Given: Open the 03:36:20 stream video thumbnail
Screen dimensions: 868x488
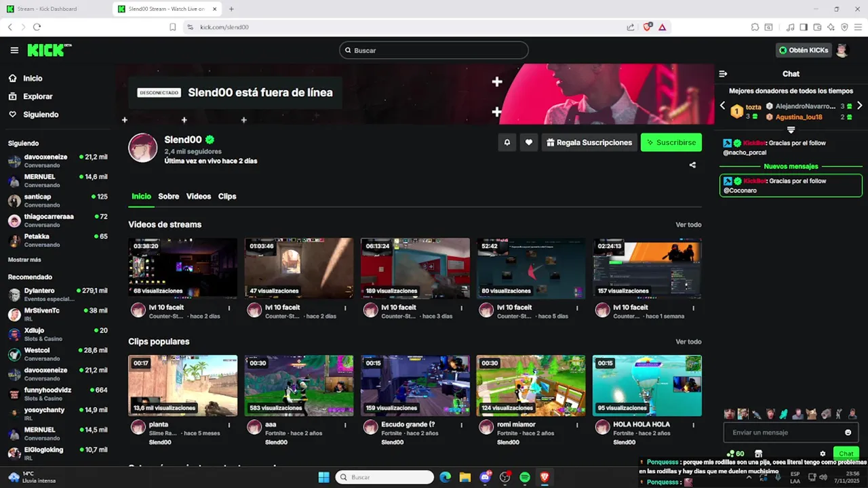Looking at the screenshot, I should coord(183,268).
